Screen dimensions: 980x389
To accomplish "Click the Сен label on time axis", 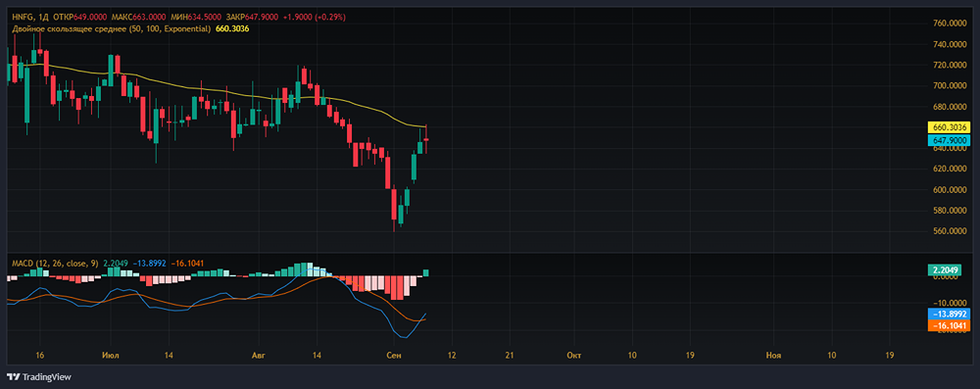I will click(x=394, y=355).
